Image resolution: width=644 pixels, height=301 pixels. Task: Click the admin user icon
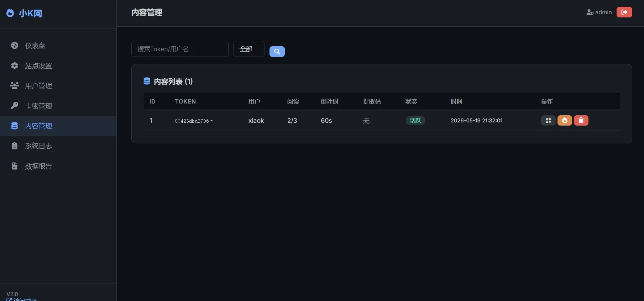click(x=590, y=12)
